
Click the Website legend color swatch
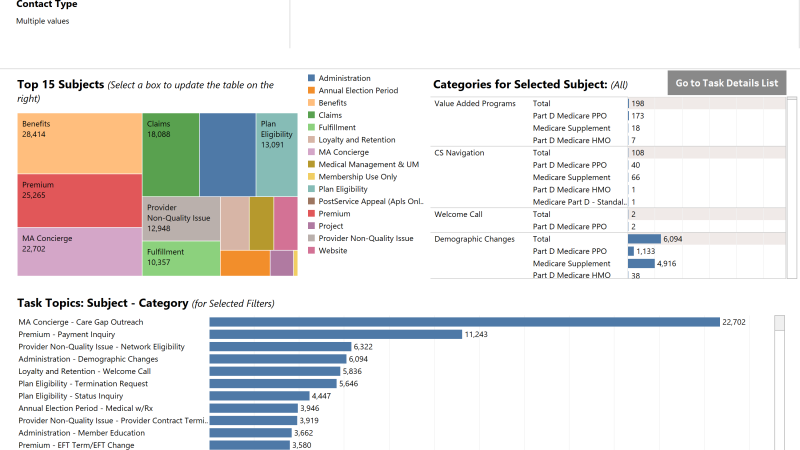click(x=311, y=250)
